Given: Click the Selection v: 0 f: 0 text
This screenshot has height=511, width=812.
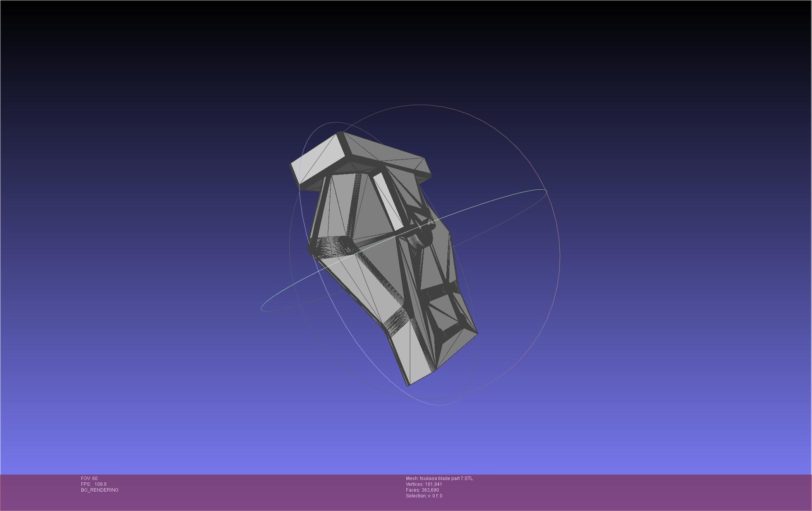Looking at the screenshot, I should coord(424,496).
